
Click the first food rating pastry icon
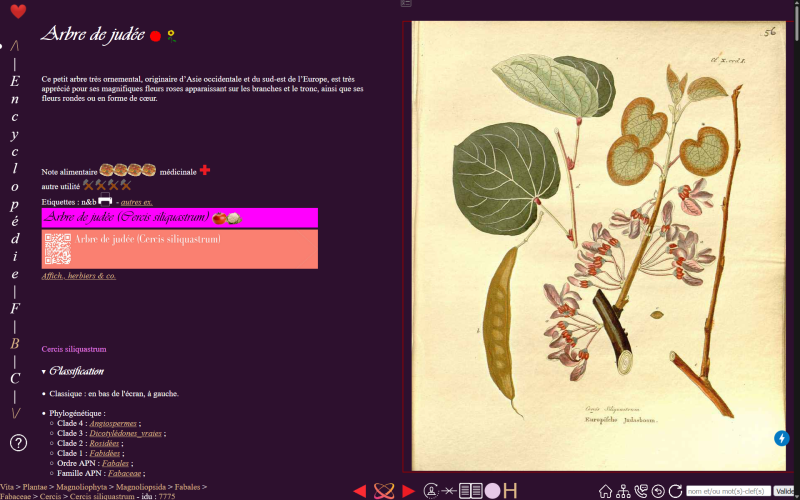click(106, 170)
